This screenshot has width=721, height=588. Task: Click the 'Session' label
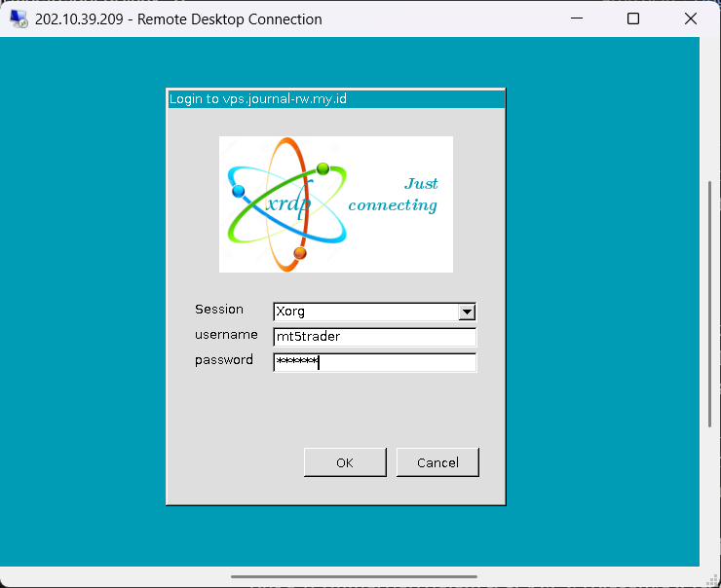point(219,310)
